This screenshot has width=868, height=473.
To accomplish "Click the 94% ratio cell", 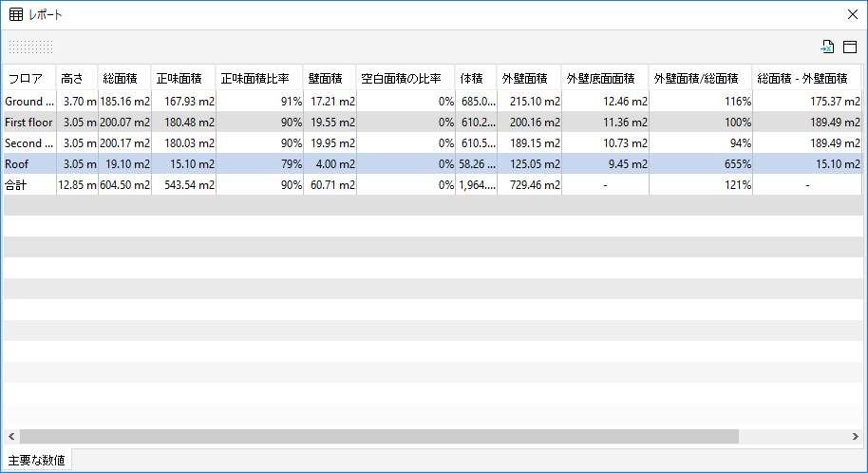I will pyautogui.click(x=701, y=143).
